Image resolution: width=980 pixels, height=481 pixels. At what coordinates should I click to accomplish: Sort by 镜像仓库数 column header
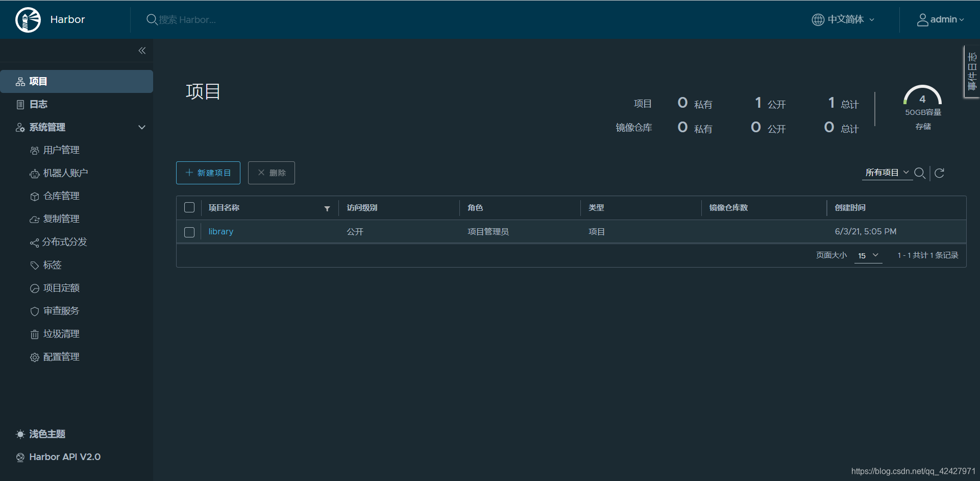click(728, 208)
